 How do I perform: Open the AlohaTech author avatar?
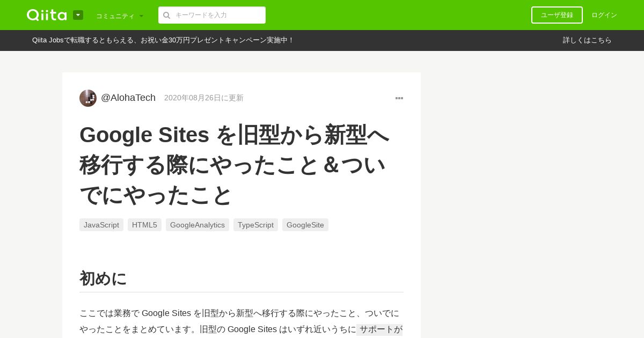pos(88,98)
